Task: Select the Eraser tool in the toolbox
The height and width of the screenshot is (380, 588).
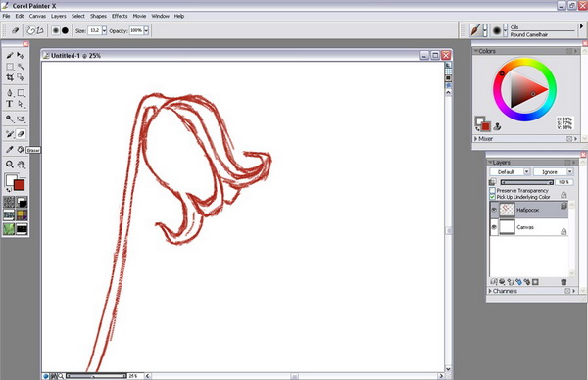Action: (x=21, y=134)
